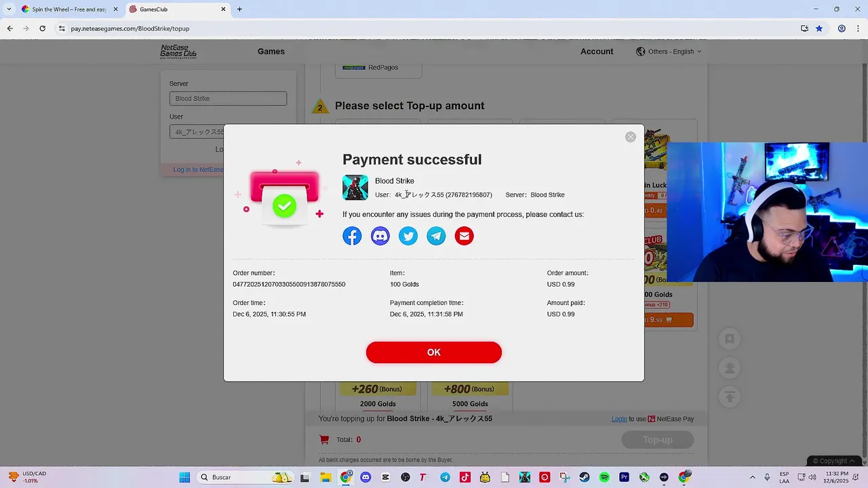Select the RedPagos payment option

coord(378,68)
